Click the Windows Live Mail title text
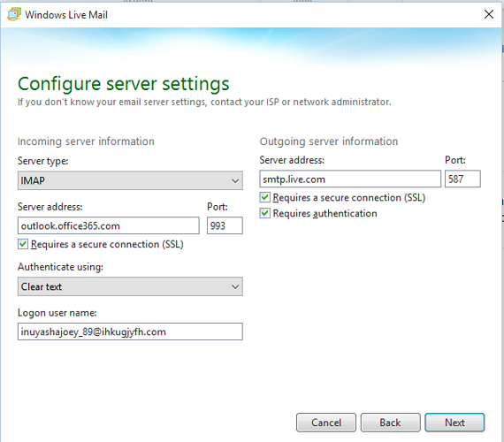 pyautogui.click(x=66, y=15)
